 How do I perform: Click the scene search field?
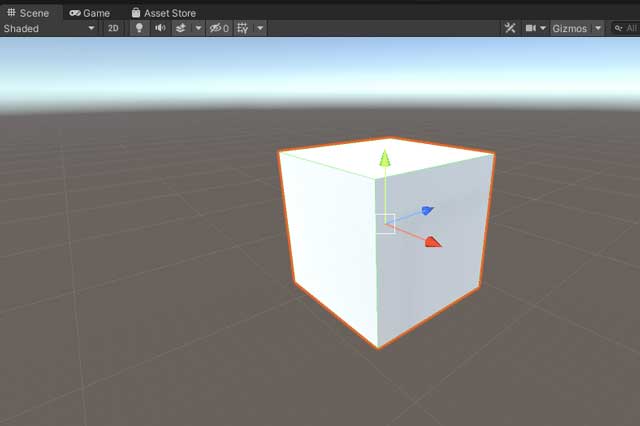[x=627, y=28]
